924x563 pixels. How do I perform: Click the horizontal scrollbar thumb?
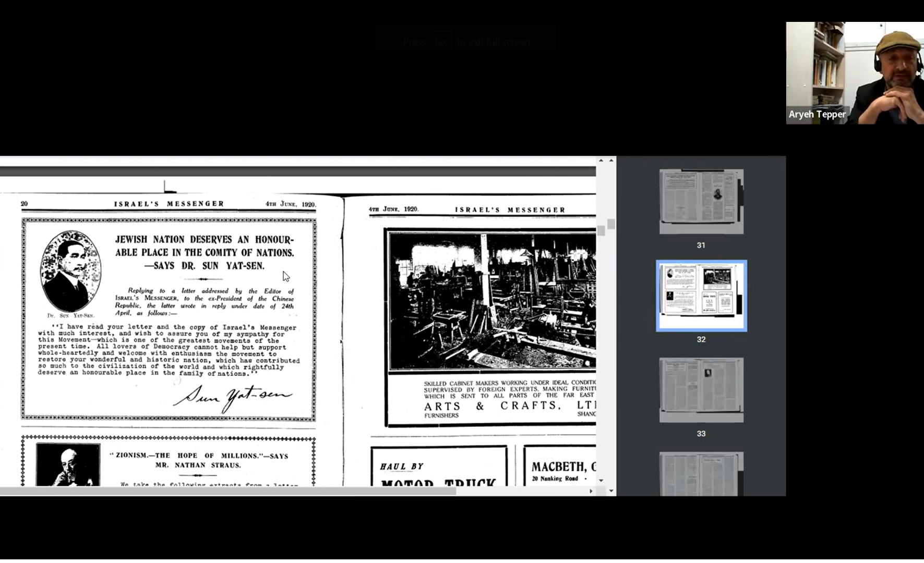227,491
